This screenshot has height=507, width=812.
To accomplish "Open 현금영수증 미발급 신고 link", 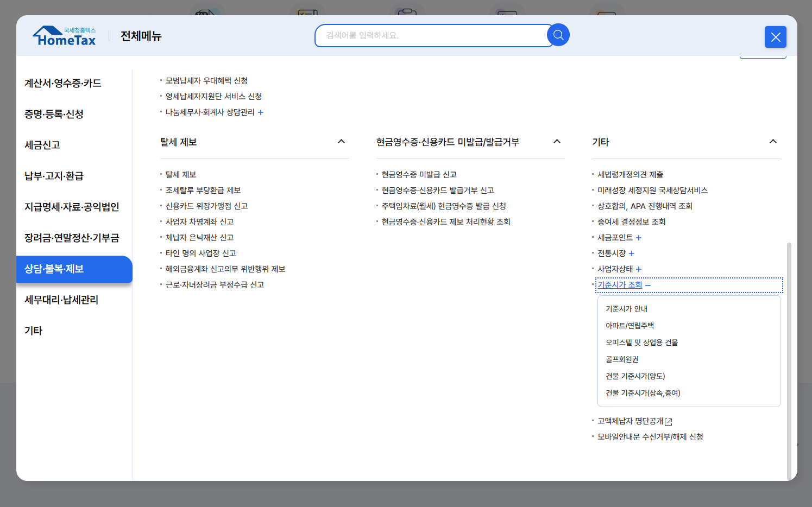I will pyautogui.click(x=419, y=175).
